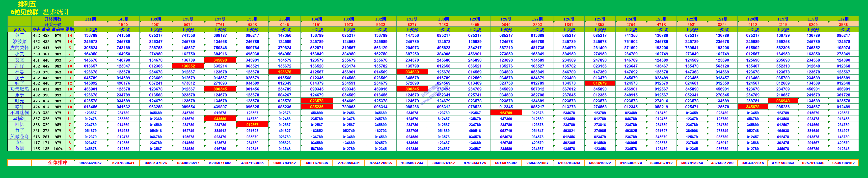
Task: Click the 141期 column header
Action: coord(90,19)
